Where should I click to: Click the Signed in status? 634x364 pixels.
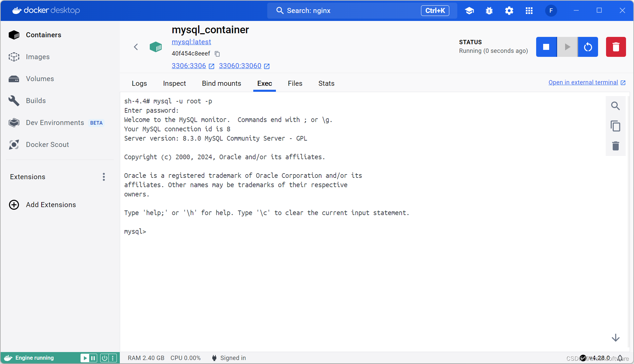229,358
